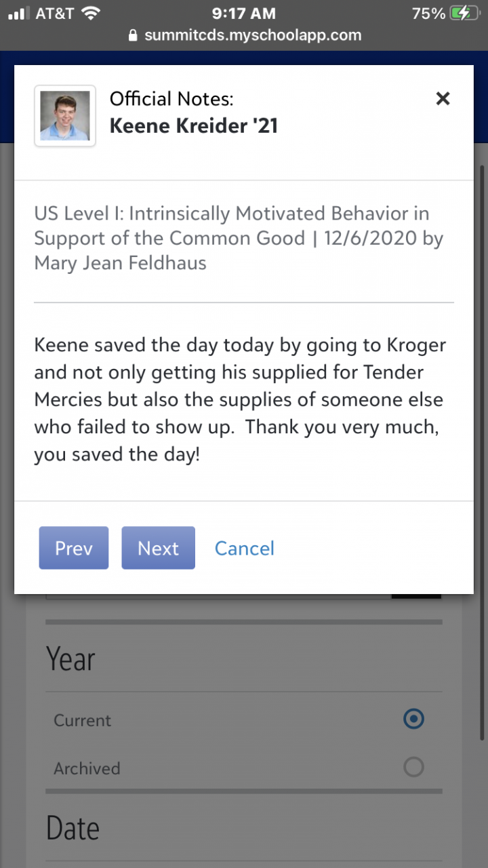Tap the 9:17 AM clock
The height and width of the screenshot is (868, 488).
[x=244, y=13]
